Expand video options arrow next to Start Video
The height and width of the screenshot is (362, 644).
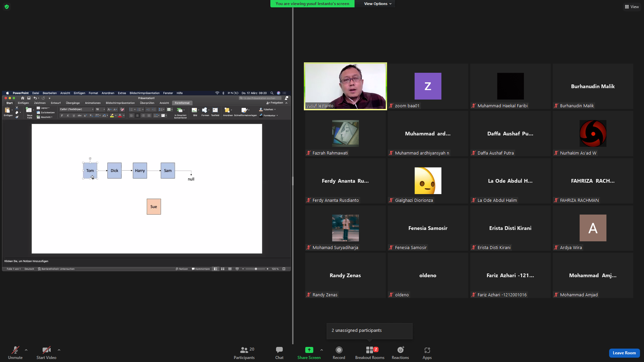[59, 350]
